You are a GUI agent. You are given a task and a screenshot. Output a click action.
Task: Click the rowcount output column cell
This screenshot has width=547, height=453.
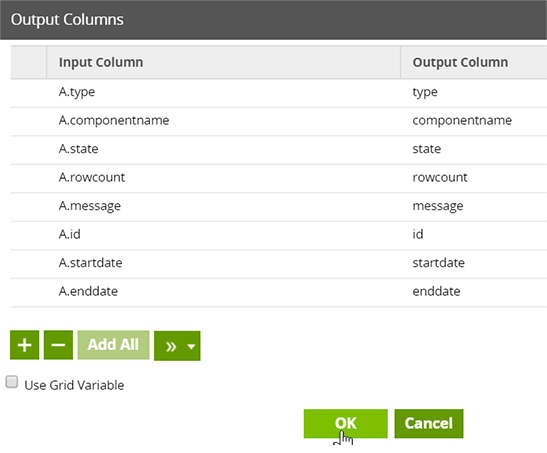coord(474,178)
